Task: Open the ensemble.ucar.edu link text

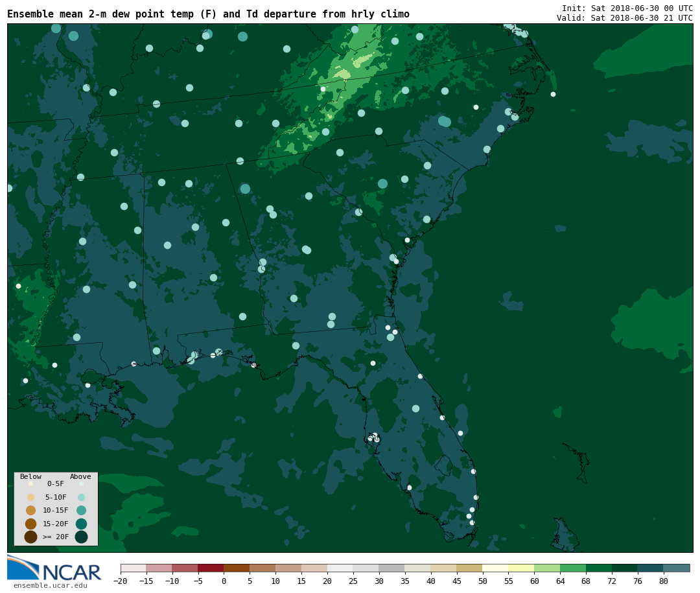Action: (51, 585)
